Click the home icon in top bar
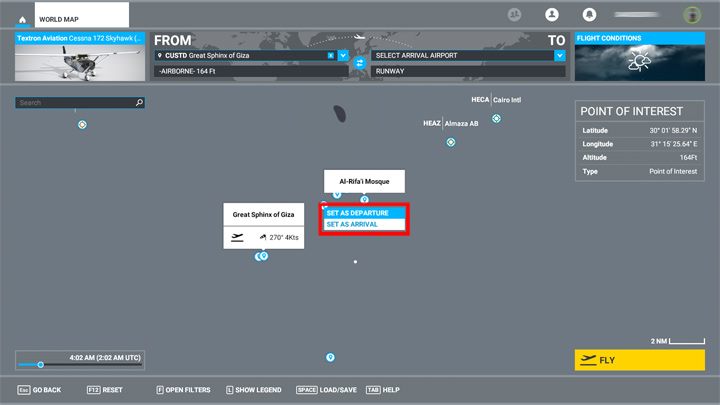720x405 pixels. (x=22, y=19)
